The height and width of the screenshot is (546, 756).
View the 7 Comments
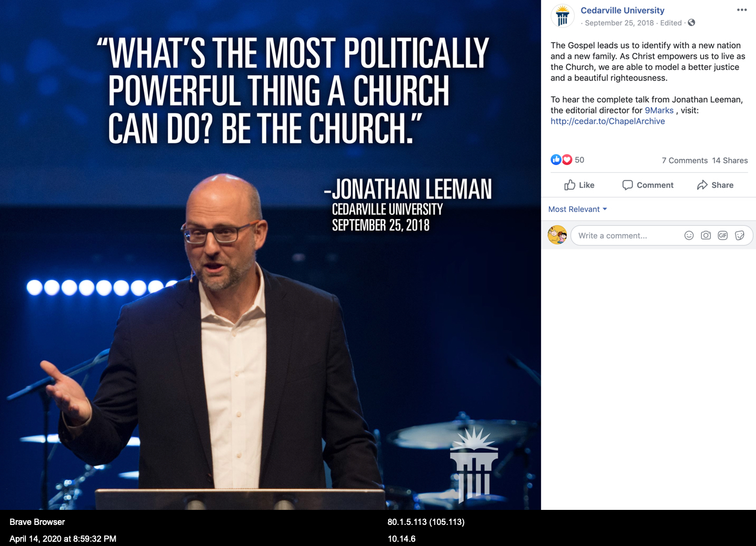click(x=684, y=160)
